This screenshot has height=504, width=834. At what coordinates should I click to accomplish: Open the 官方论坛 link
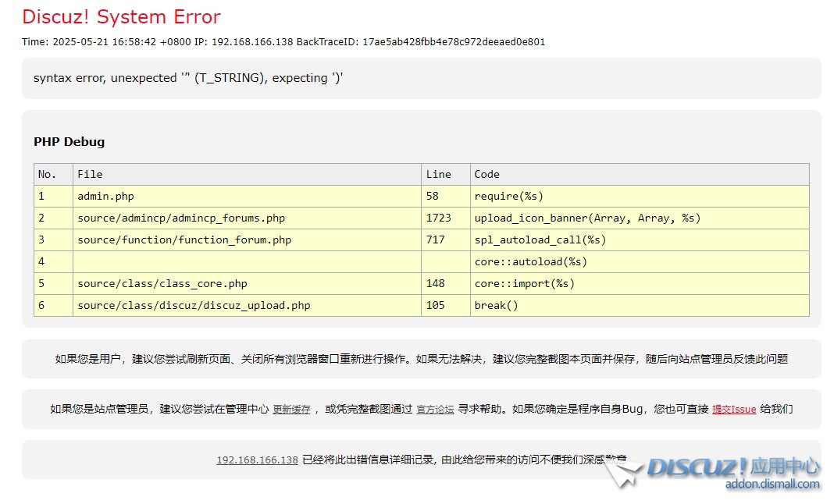[x=435, y=409]
